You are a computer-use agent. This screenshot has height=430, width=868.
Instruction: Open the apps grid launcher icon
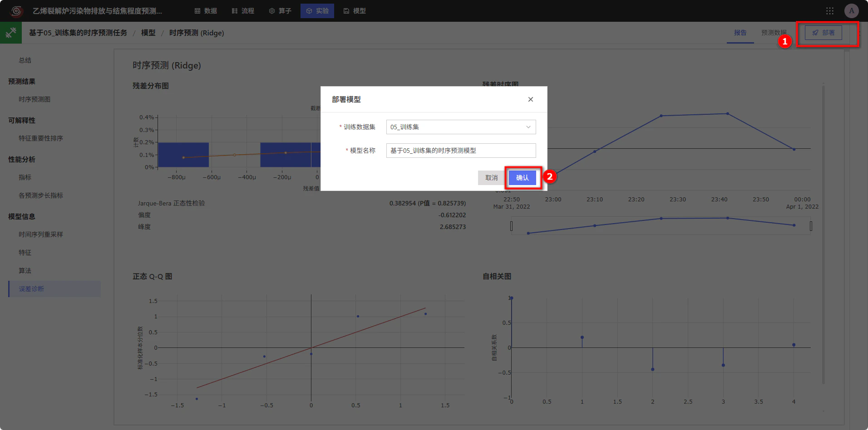click(x=830, y=11)
